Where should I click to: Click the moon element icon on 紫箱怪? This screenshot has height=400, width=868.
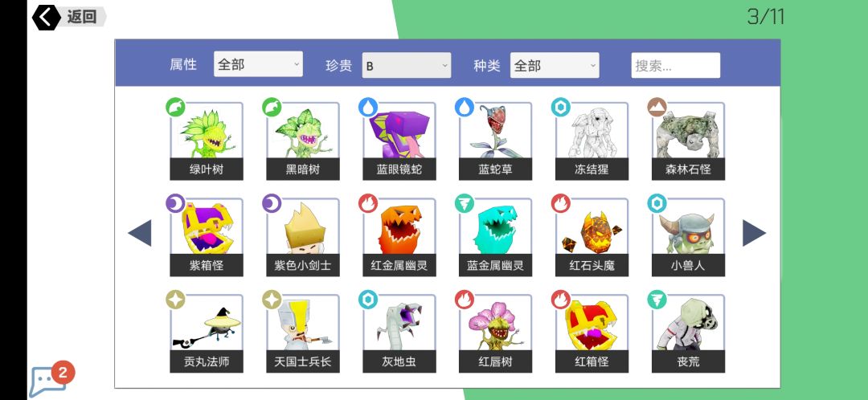pyautogui.click(x=175, y=203)
